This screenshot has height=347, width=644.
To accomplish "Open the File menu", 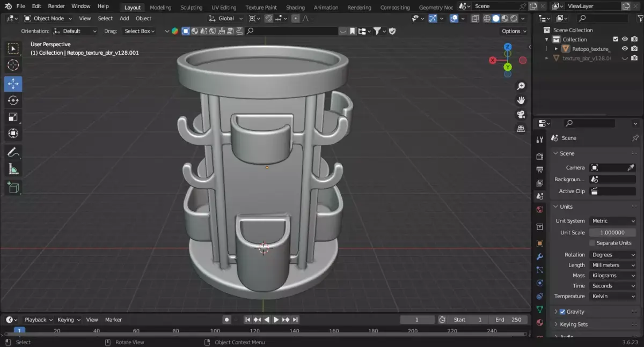I will point(21,6).
